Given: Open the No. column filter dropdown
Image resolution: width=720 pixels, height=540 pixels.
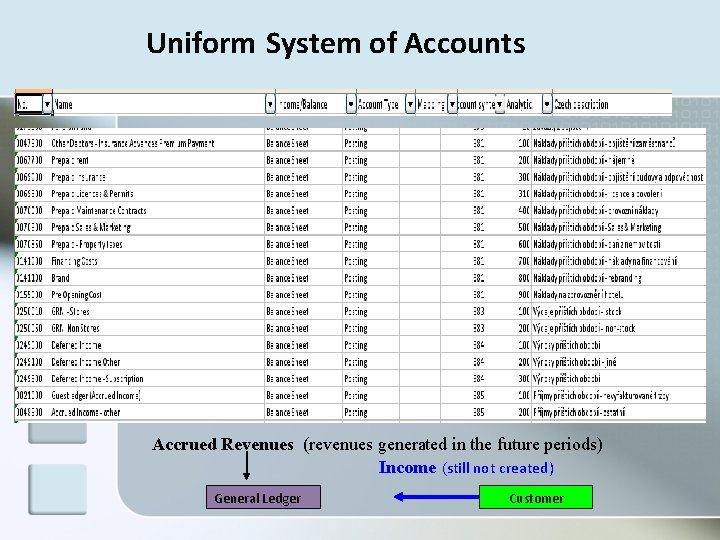Looking at the screenshot, I should click(x=47, y=105).
